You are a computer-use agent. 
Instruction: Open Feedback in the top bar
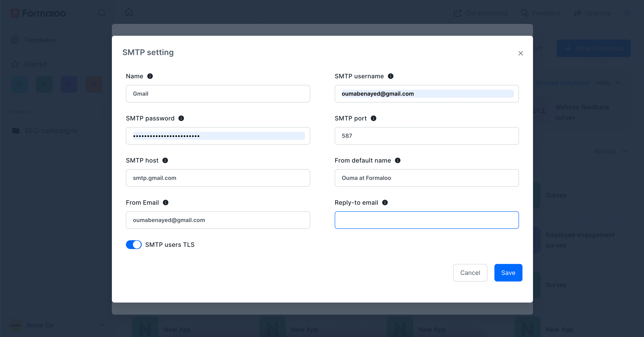(x=540, y=13)
